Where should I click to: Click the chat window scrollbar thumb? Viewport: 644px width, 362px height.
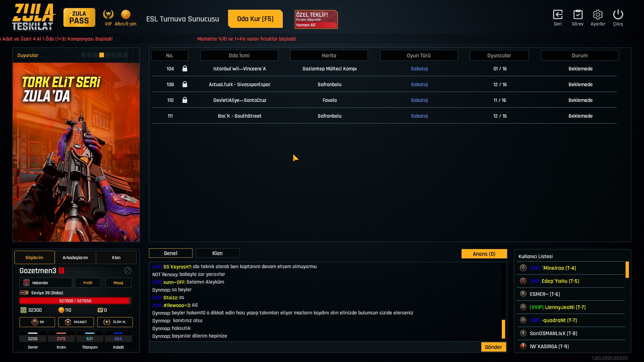pos(503,329)
